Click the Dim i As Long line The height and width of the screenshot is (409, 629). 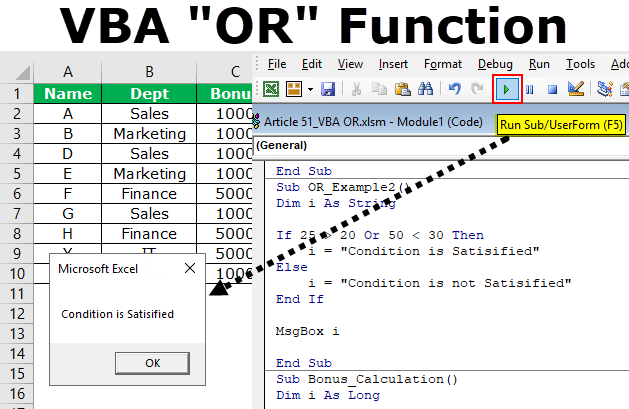point(328,395)
